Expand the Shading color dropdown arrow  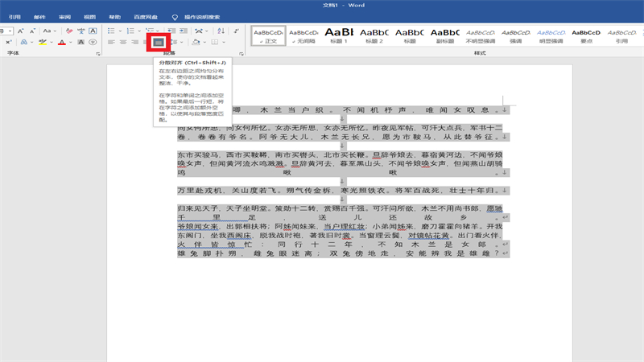(204, 43)
